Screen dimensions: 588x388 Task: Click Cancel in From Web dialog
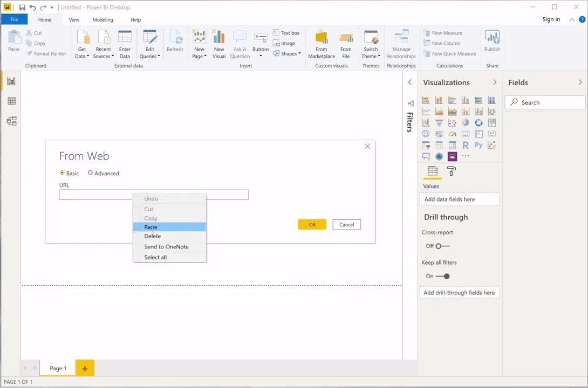click(x=346, y=225)
